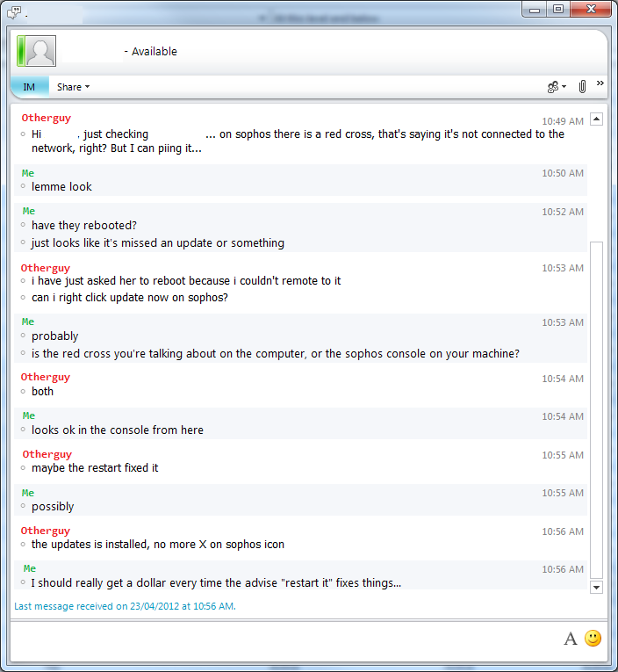The image size is (618, 672).
Task: Click the scroll up arrow in the chat
Action: (597, 119)
